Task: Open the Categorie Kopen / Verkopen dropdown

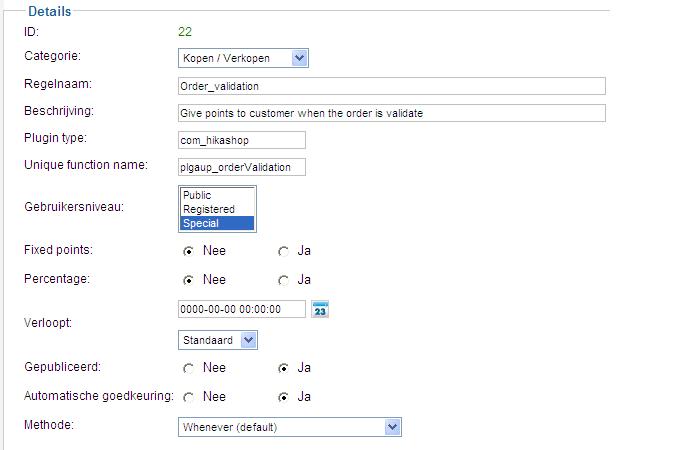Action: click(x=243, y=58)
